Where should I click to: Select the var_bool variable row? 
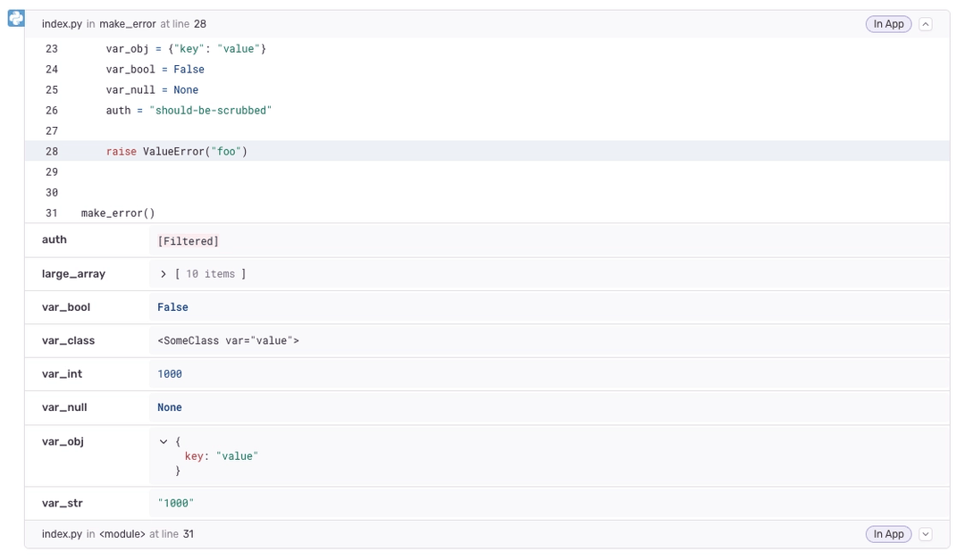[x=66, y=306]
